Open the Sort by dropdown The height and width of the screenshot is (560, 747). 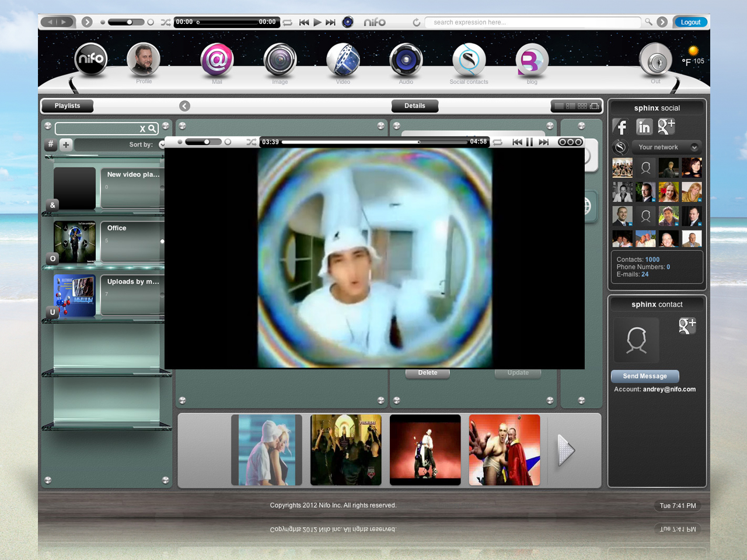[x=162, y=145]
